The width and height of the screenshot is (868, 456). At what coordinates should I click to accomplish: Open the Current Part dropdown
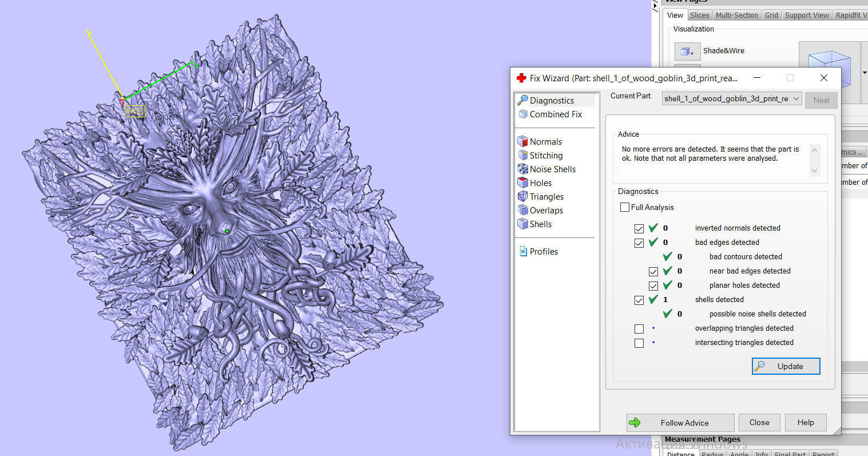[x=731, y=99]
